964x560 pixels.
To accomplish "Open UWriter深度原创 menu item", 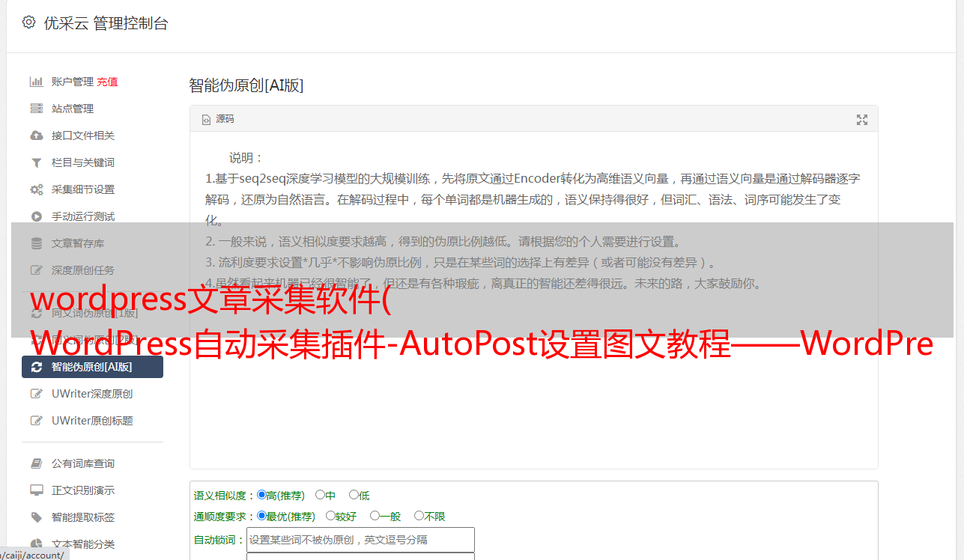I will pyautogui.click(x=93, y=394).
